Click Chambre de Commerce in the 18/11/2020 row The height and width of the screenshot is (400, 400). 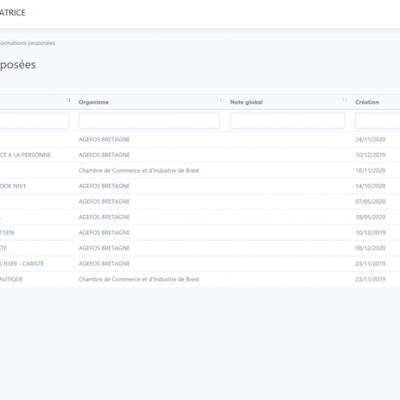(x=139, y=170)
